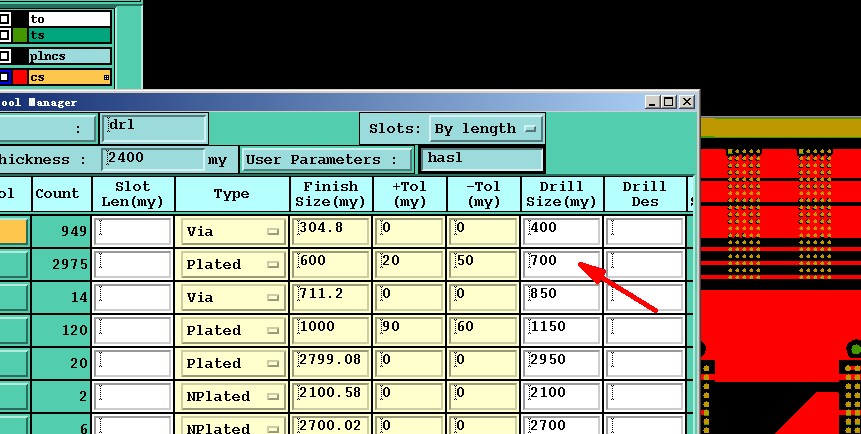861x434 pixels.
Task: Click the count value 2975
Action: [70, 264]
